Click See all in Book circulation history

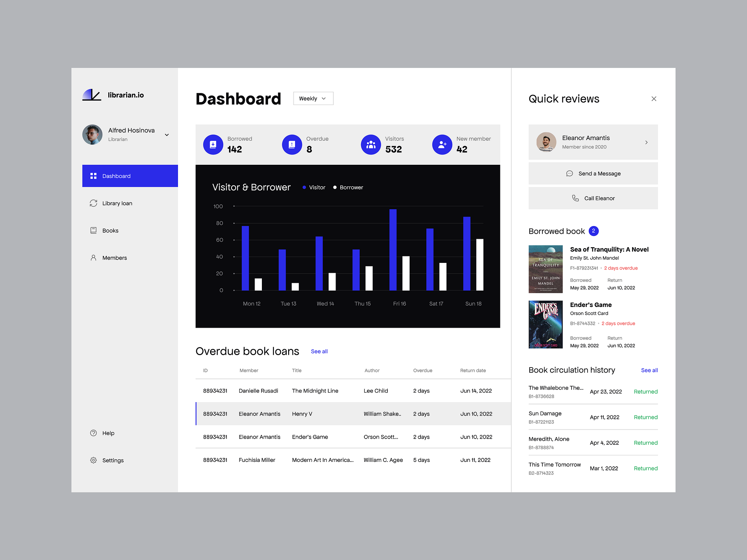649,370
